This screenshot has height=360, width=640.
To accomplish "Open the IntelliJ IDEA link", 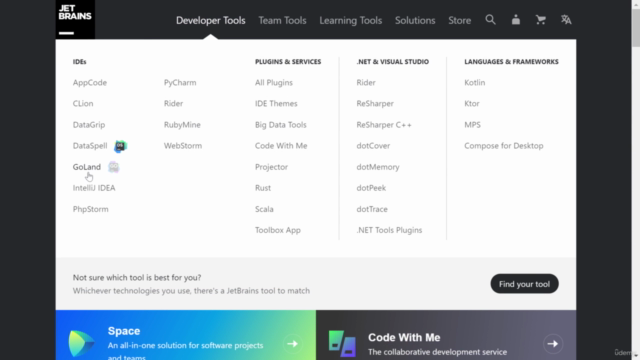I will [94, 188].
